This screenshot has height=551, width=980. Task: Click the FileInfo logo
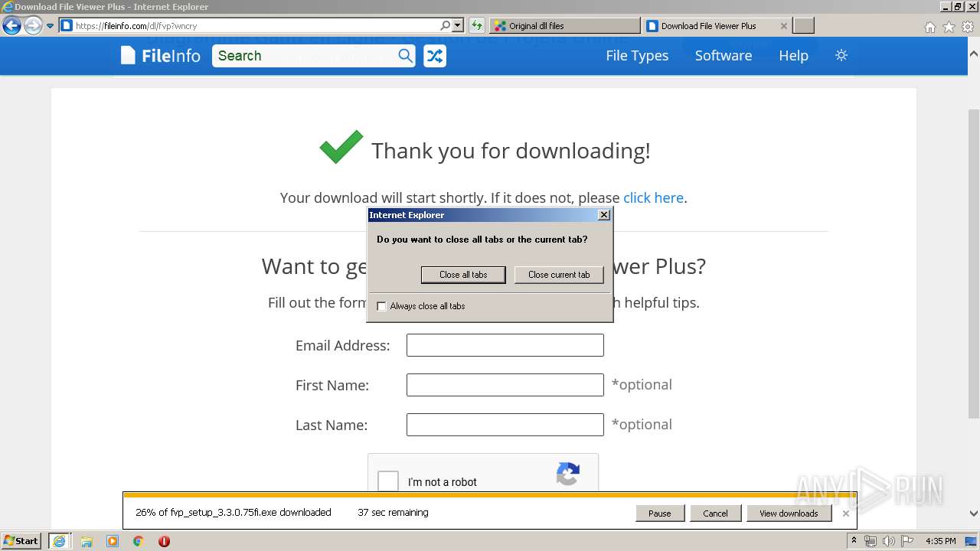pyautogui.click(x=160, y=56)
